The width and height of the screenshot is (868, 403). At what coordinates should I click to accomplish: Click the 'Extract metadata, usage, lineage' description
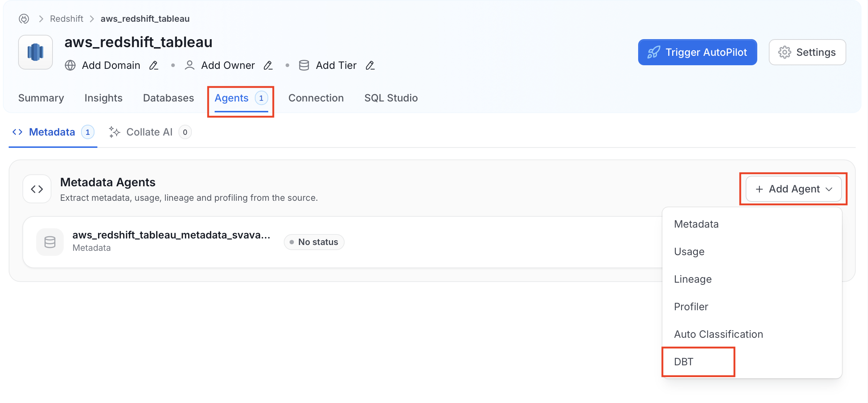(189, 198)
